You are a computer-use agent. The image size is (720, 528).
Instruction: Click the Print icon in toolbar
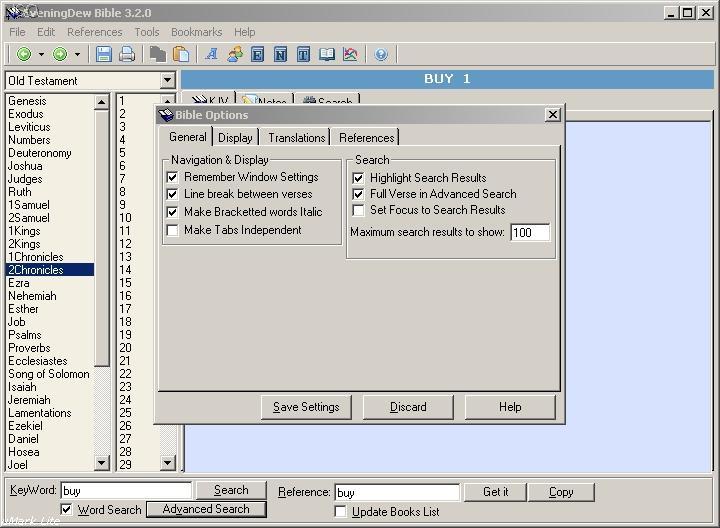pos(127,54)
